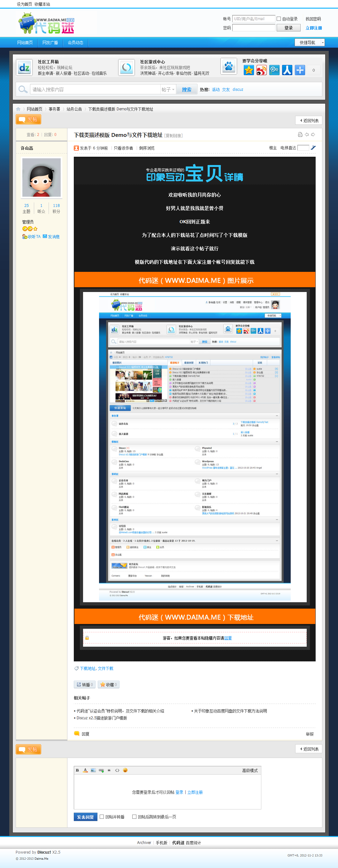Enable 回帖后跳转到最后一页 checkbox
The width and height of the screenshot is (338, 868).
[x=134, y=817]
